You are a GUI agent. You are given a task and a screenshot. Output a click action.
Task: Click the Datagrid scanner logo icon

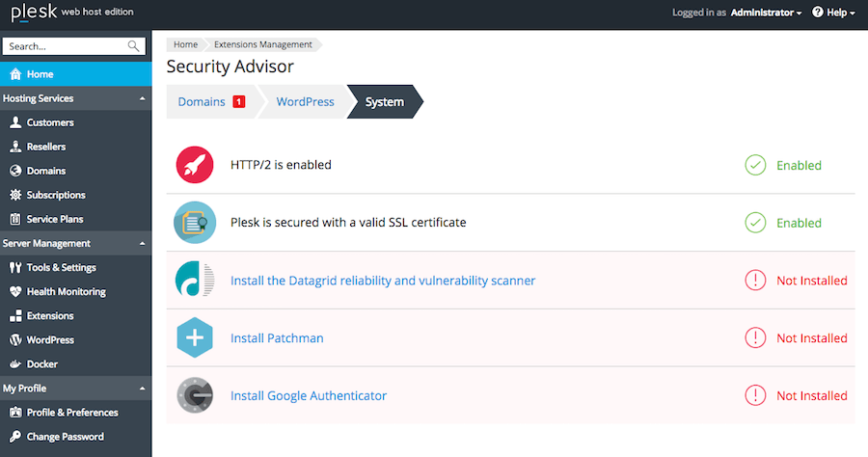(194, 280)
